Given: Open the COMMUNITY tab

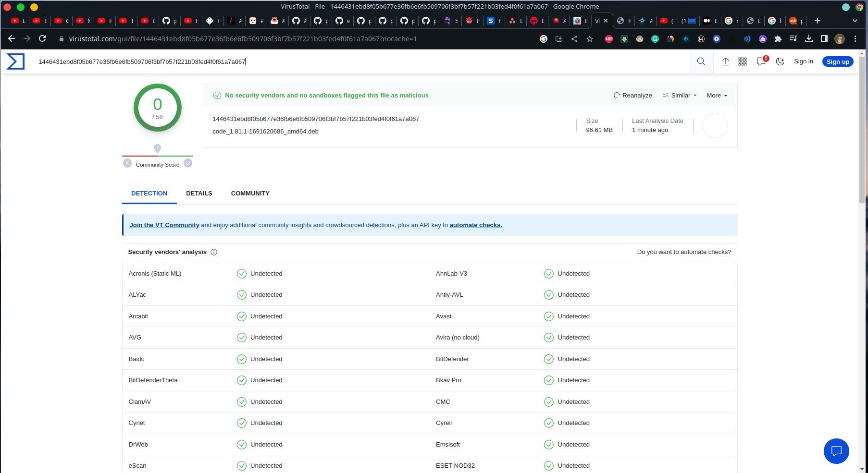Looking at the screenshot, I should (250, 193).
